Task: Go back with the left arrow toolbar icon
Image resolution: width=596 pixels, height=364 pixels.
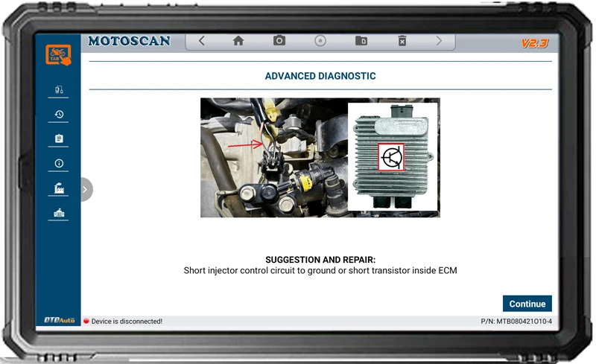Action: (201, 41)
